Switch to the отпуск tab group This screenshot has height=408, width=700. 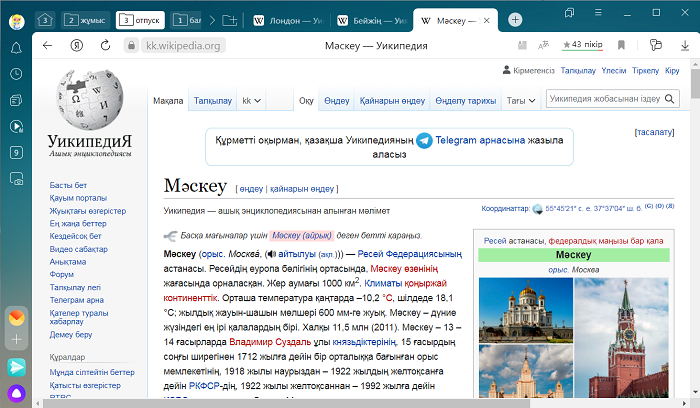(140, 20)
